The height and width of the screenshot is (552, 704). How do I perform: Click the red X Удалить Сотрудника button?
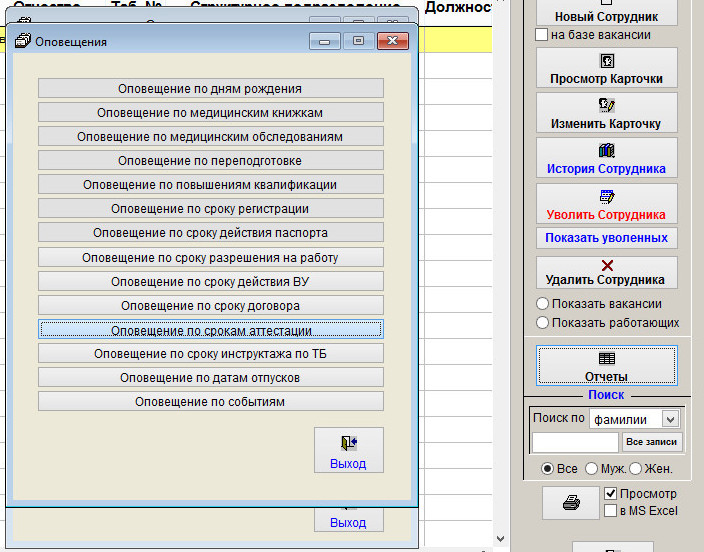click(606, 271)
